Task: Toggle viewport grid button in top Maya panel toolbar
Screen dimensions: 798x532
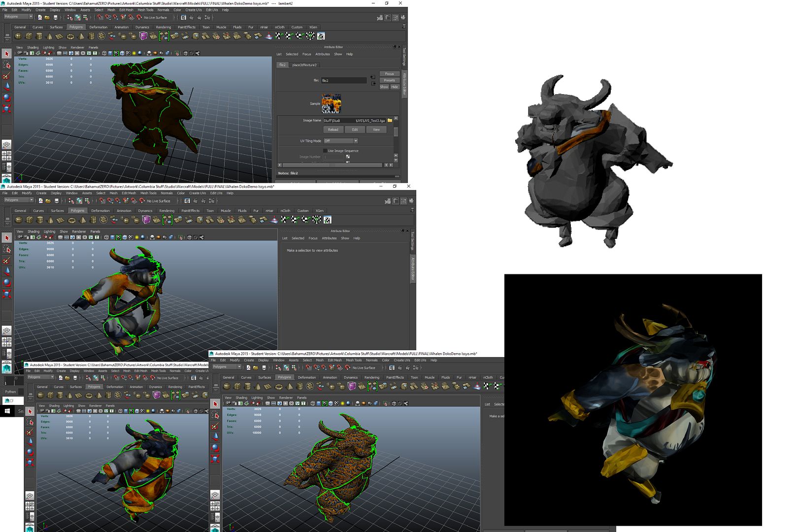Action: tap(59, 53)
